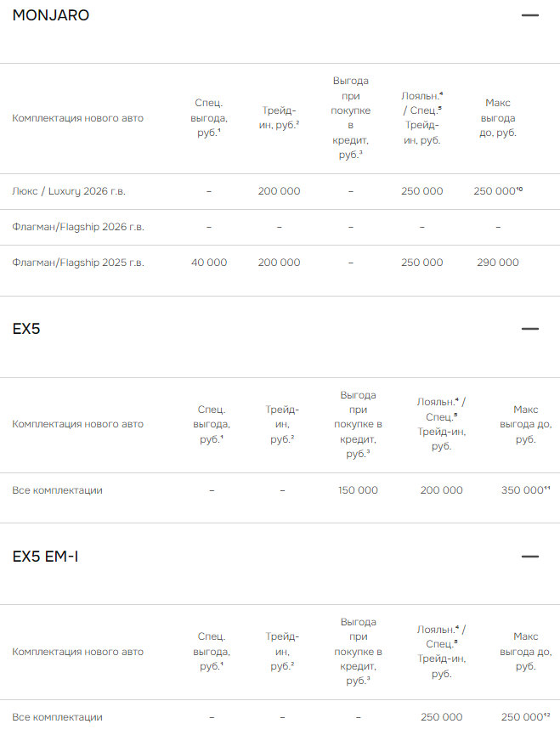
Task: Collapse EX5 EM-I section using minus icon
Action: (x=530, y=557)
